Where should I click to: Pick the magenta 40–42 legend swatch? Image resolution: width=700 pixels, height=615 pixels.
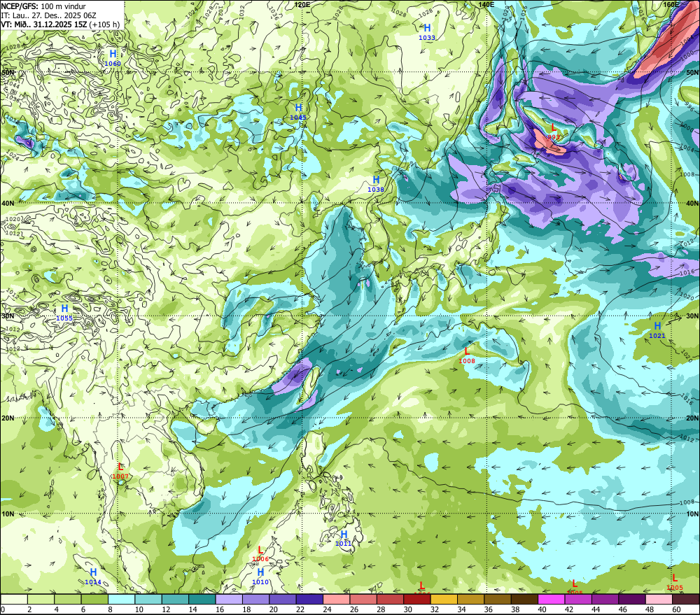(x=552, y=599)
